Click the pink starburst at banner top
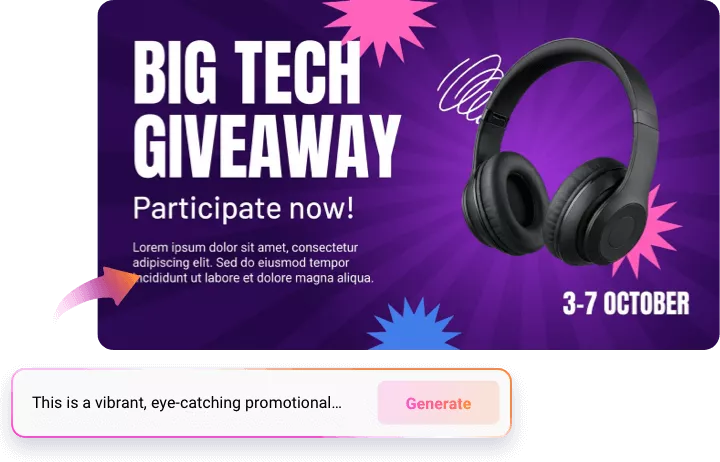The image size is (720, 462). [x=381, y=25]
